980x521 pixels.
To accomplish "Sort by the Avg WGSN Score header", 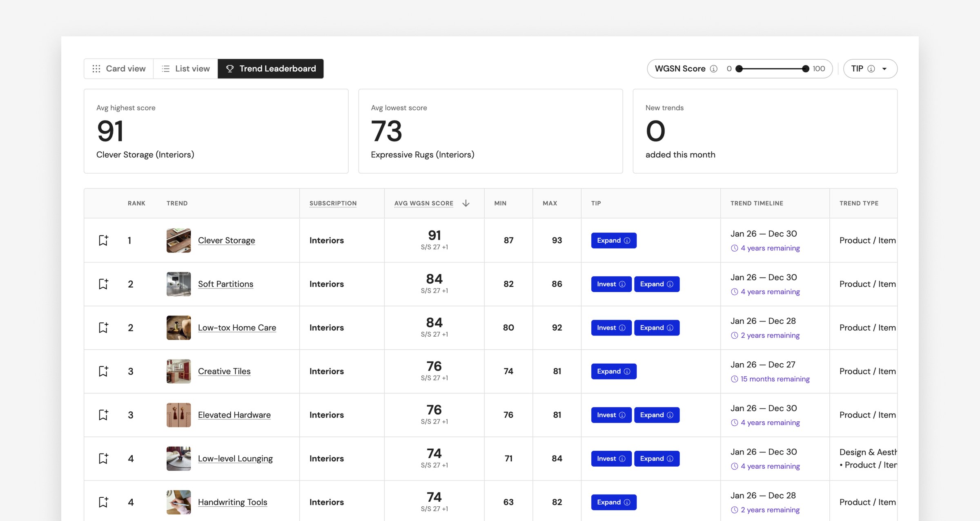I will tap(423, 203).
